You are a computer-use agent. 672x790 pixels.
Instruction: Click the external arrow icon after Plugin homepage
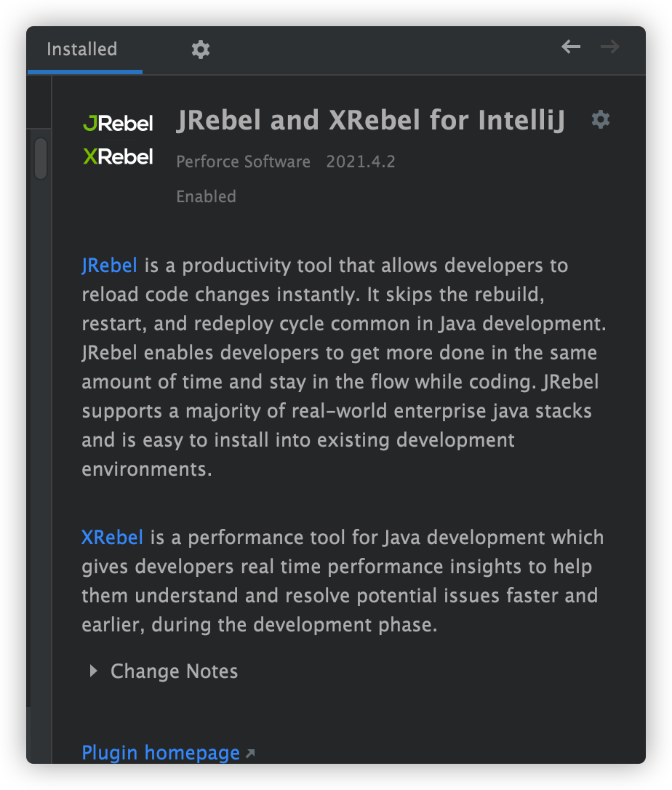250,754
